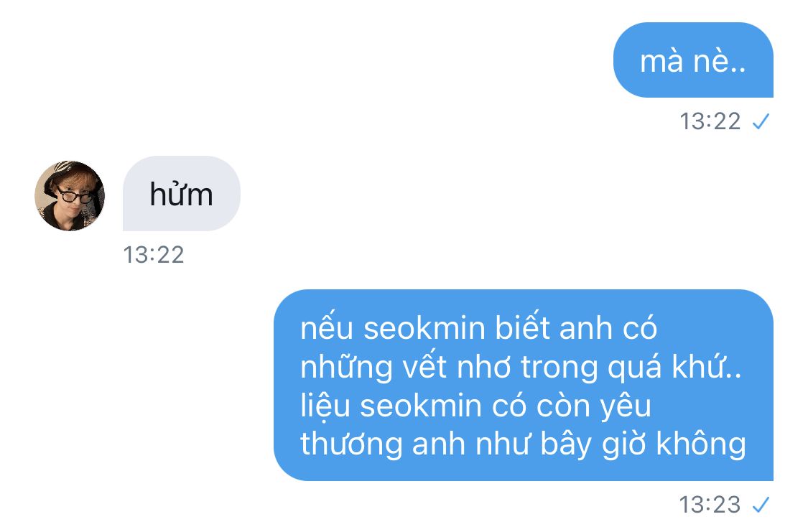Select the "mà nè.." message bubble
Screen dimensions: 808x532
click(693, 60)
